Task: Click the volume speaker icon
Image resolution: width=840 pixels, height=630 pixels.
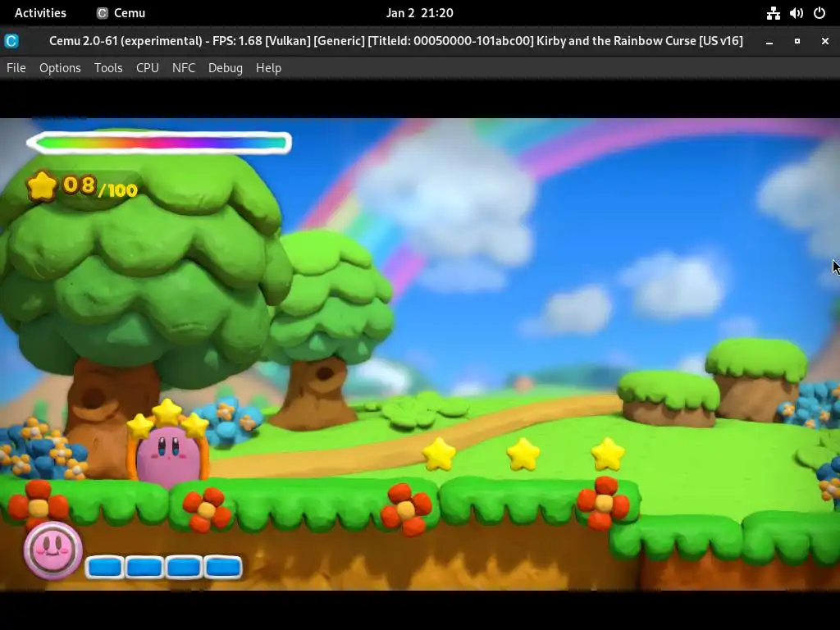Action: 796,13
